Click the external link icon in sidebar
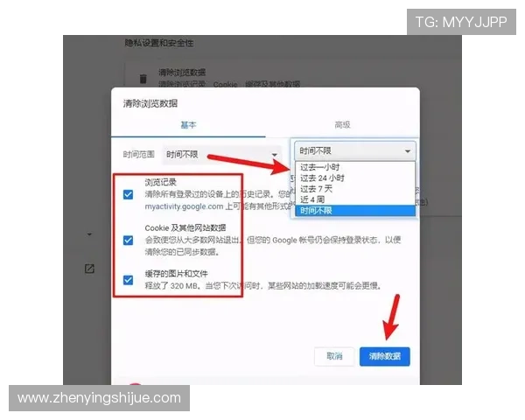525x420 pixels. tap(89, 269)
